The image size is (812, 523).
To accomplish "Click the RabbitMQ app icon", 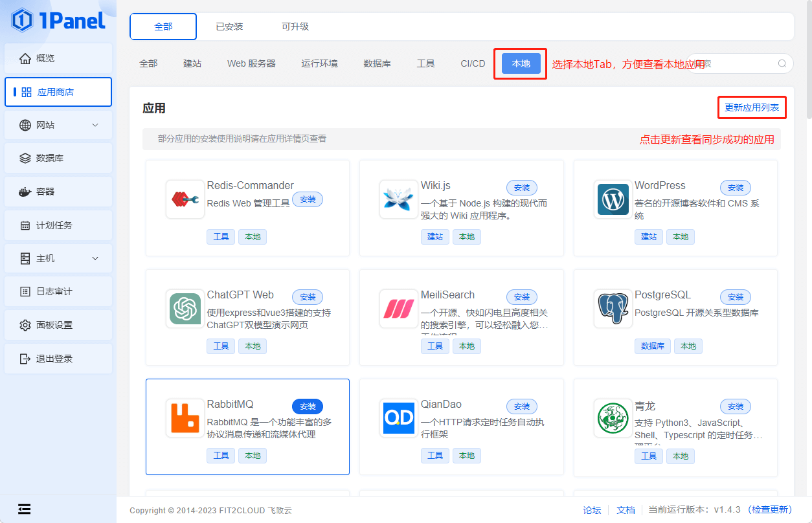I will 185,418.
